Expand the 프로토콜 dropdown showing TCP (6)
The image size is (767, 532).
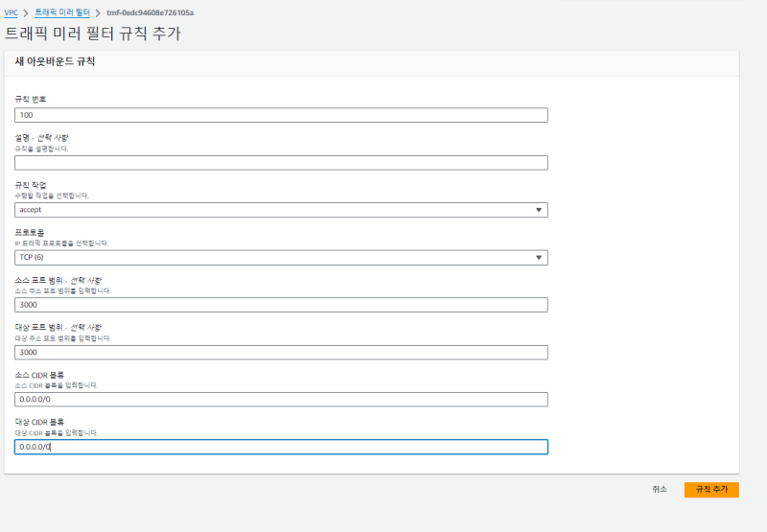click(281, 258)
